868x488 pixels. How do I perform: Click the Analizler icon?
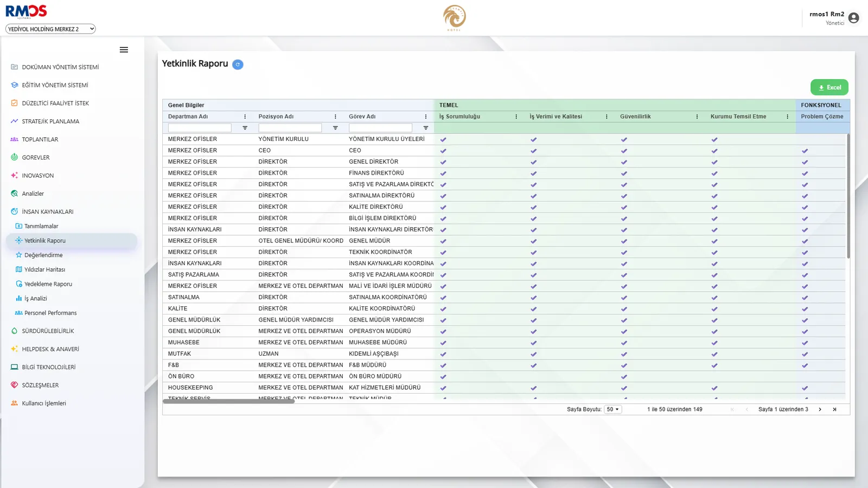[x=15, y=194]
